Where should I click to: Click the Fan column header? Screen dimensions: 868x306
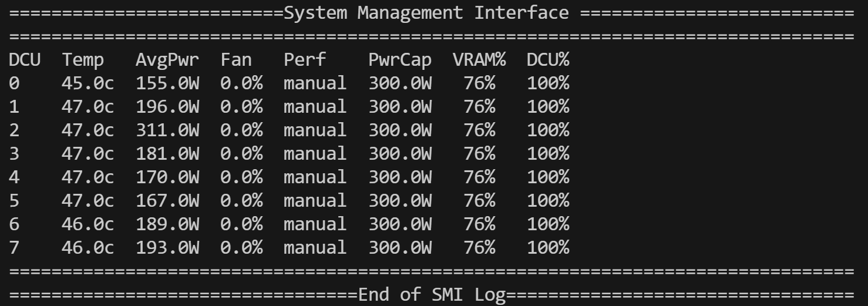[236, 60]
